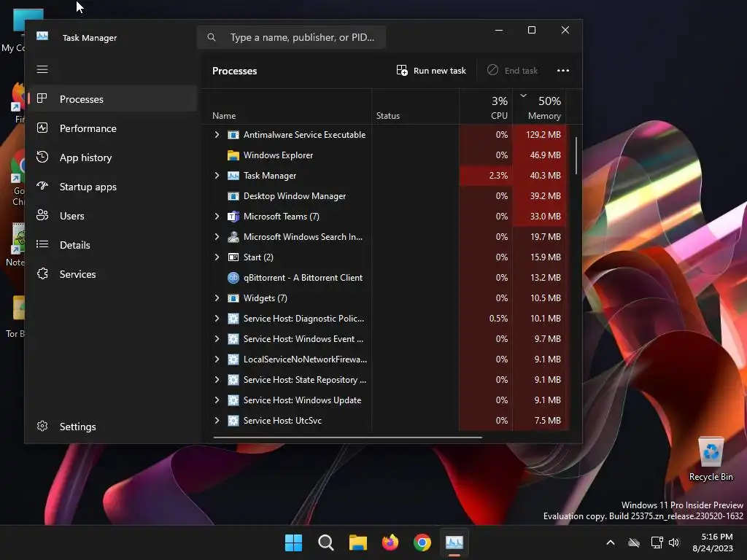Launch Firefox from the taskbar
Viewport: 747px width, 560px height.
point(390,542)
